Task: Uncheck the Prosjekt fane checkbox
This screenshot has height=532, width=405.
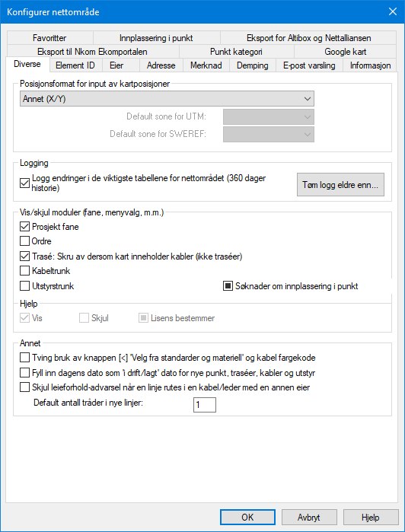Action: (24, 226)
